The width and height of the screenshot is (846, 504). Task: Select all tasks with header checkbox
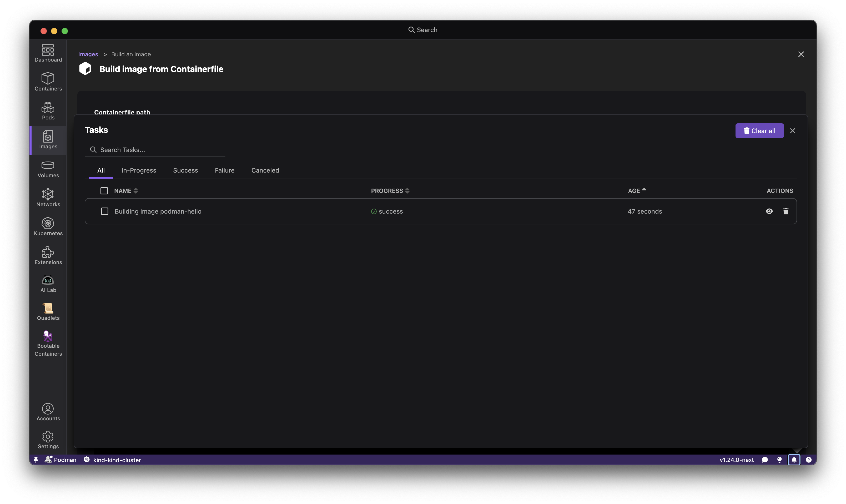pos(104,191)
